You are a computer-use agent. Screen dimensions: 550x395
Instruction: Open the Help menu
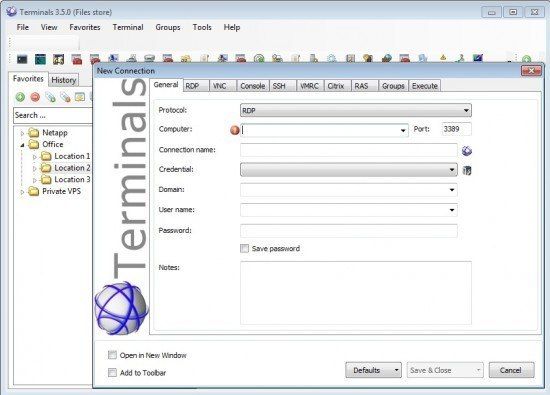tap(232, 27)
